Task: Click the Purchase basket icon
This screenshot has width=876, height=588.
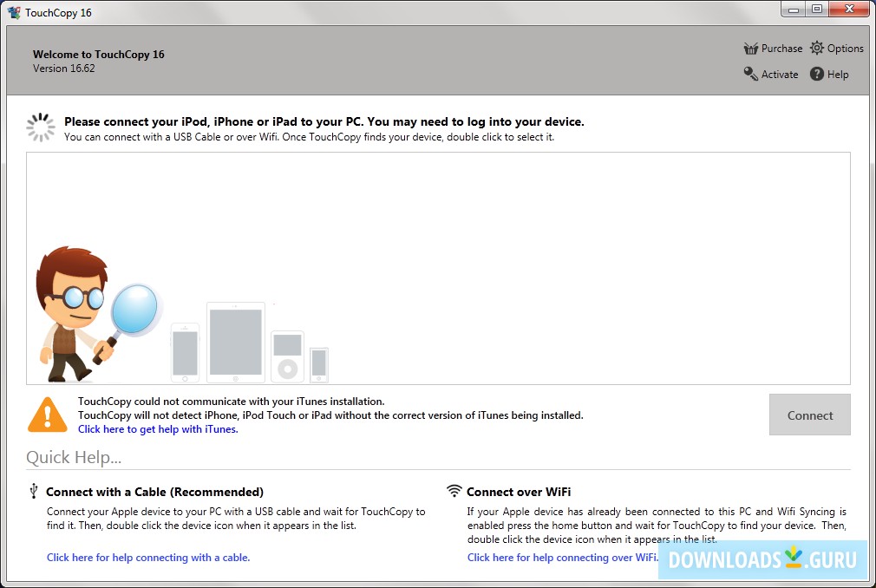Action: tap(751, 49)
